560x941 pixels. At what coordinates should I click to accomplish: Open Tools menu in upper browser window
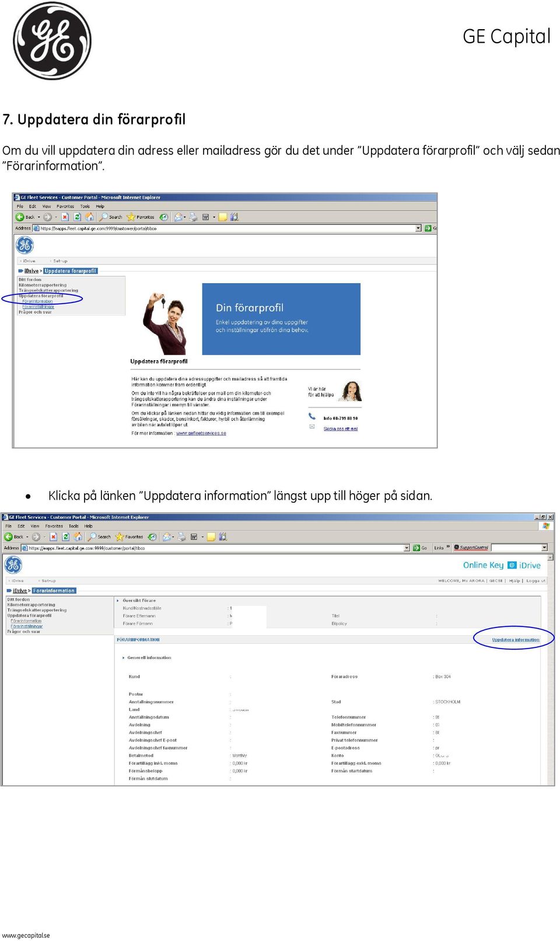(85, 207)
